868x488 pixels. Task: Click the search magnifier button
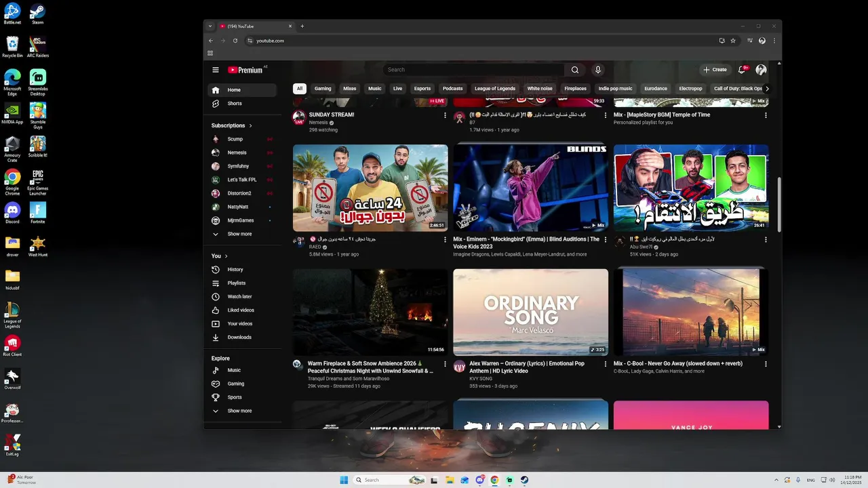tap(575, 70)
